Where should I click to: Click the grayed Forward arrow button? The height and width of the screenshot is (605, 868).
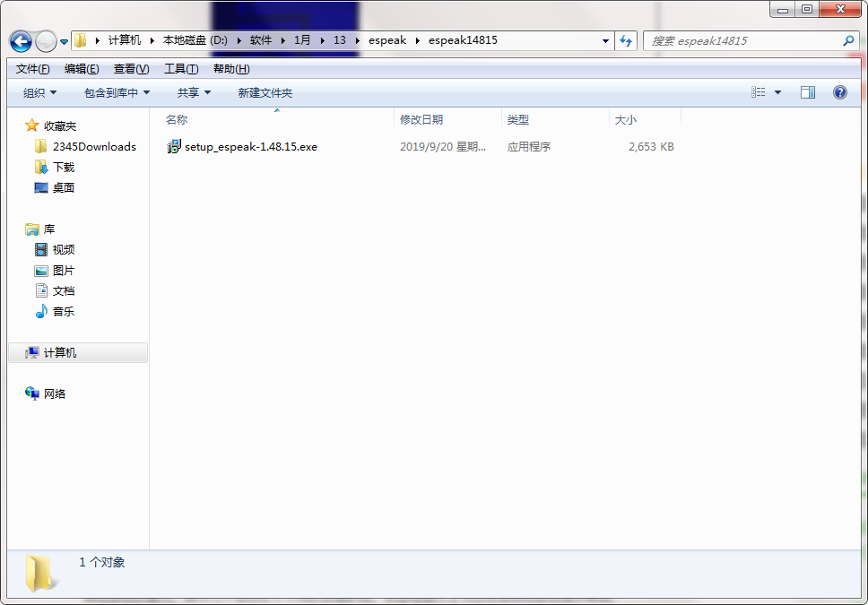pos(46,41)
